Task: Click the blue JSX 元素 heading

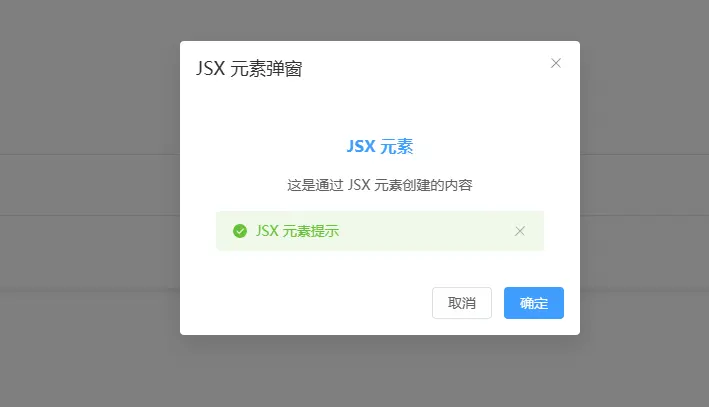Action: coord(380,147)
